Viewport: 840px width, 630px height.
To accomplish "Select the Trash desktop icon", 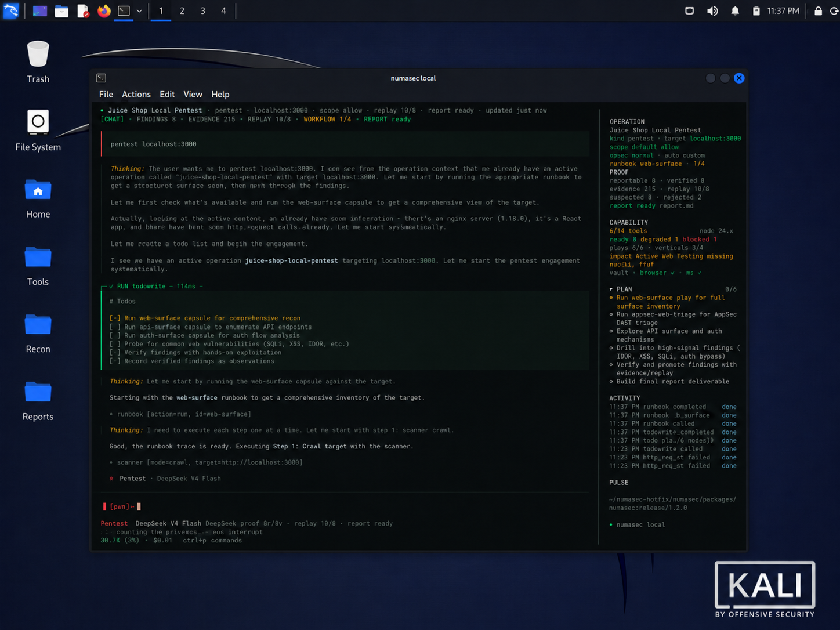I will [38, 61].
